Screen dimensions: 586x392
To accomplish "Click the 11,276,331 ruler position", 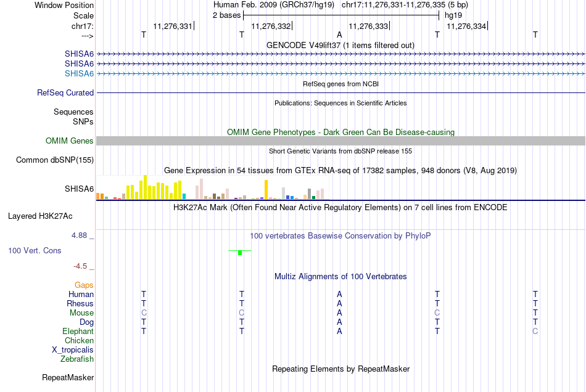I will tap(172, 26).
